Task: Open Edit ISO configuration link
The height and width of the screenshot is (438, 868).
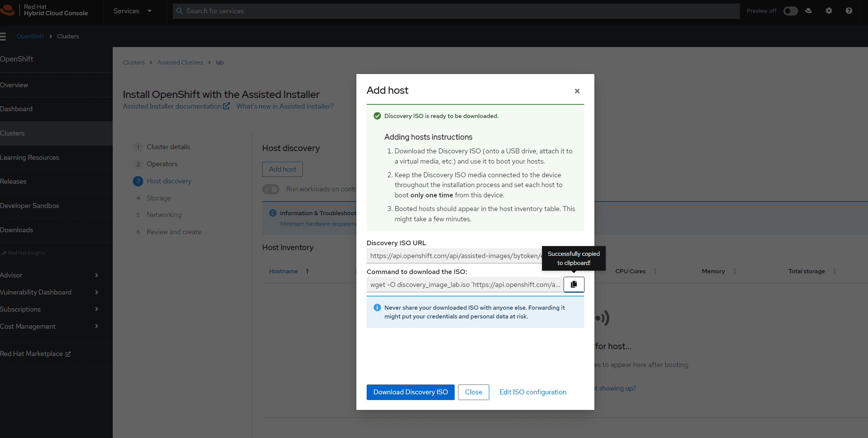Action: 532,392
